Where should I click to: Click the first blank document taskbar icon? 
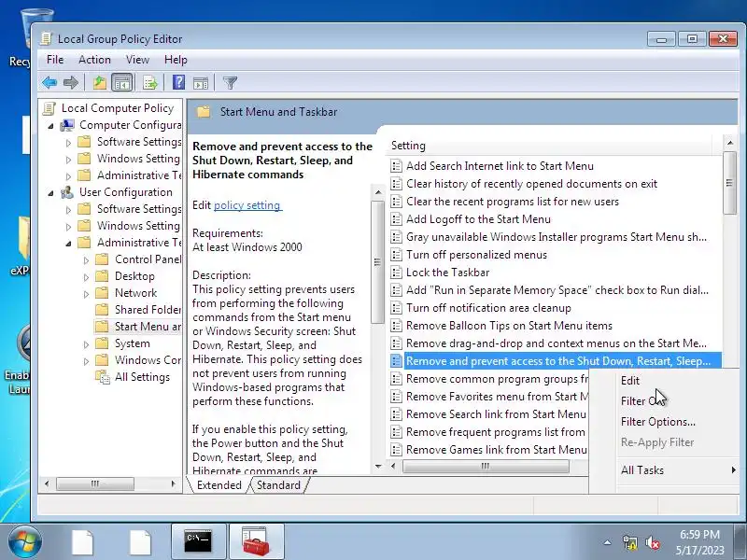[82, 542]
